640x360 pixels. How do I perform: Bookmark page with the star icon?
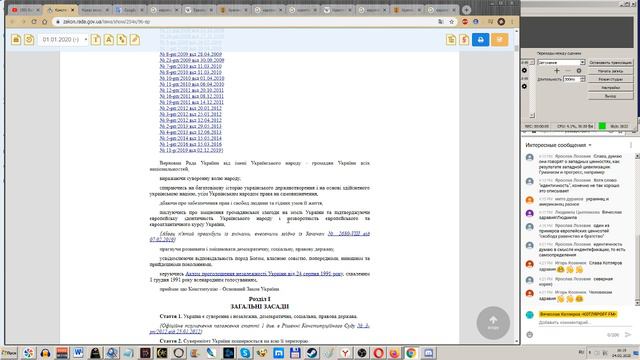(451, 22)
